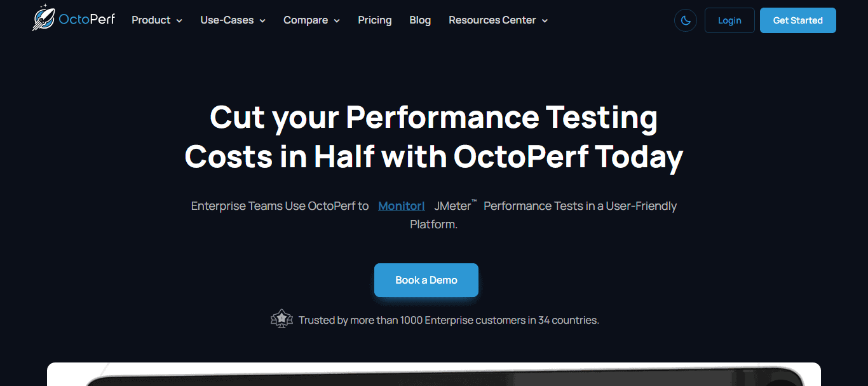Click the Resources Center menu label
The image size is (868, 386).
pyautogui.click(x=492, y=20)
